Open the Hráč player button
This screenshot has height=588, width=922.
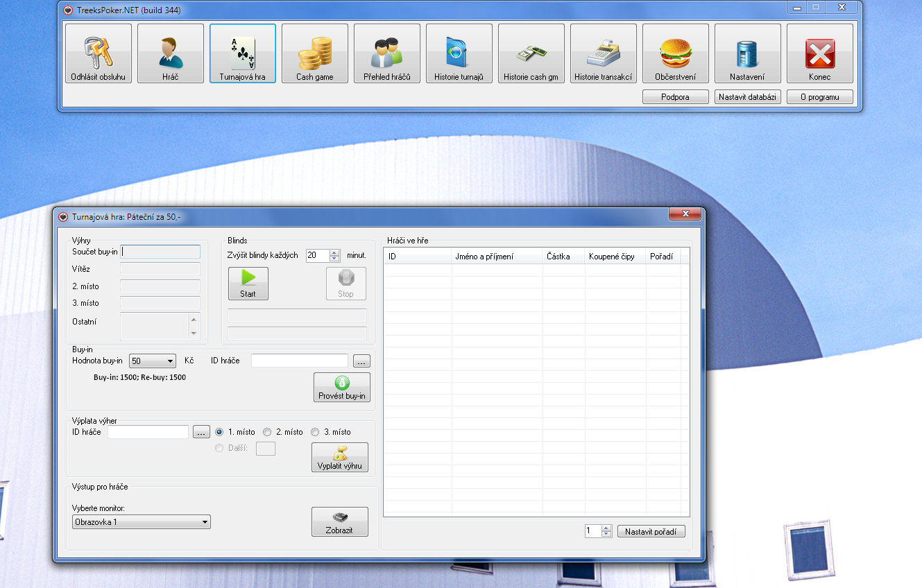click(170, 53)
